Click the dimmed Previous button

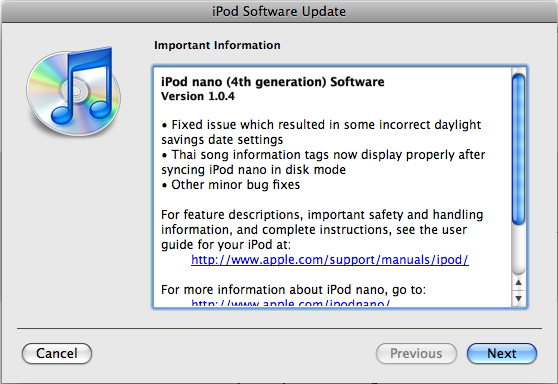coord(416,353)
